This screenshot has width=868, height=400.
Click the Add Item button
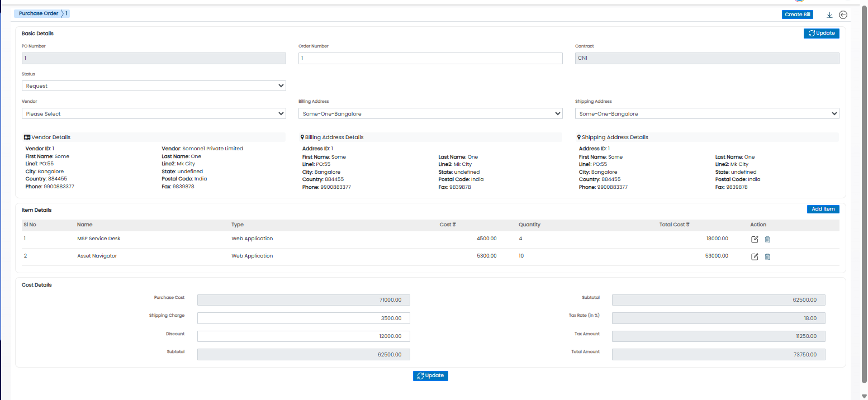pos(823,209)
